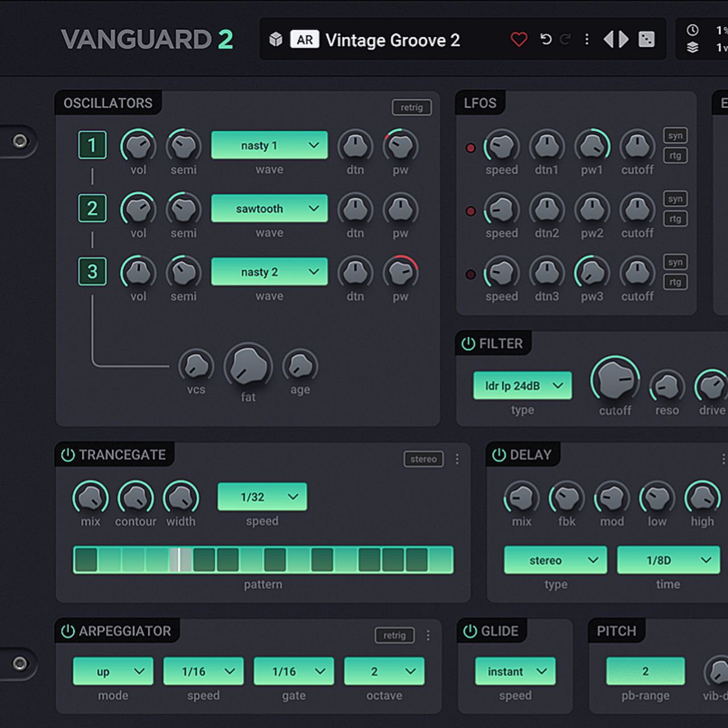
Task: Open Trancegate speed dropdown '1/32'
Action: point(262,497)
